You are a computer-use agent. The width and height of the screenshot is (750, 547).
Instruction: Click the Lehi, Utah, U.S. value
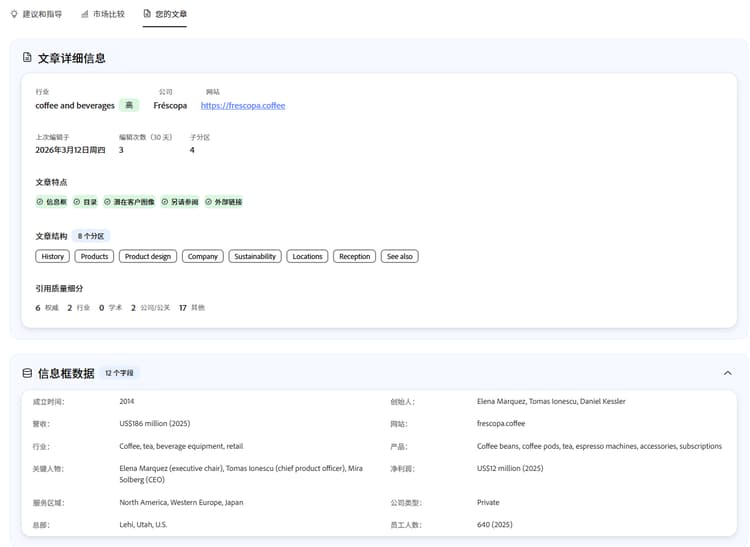point(143,525)
